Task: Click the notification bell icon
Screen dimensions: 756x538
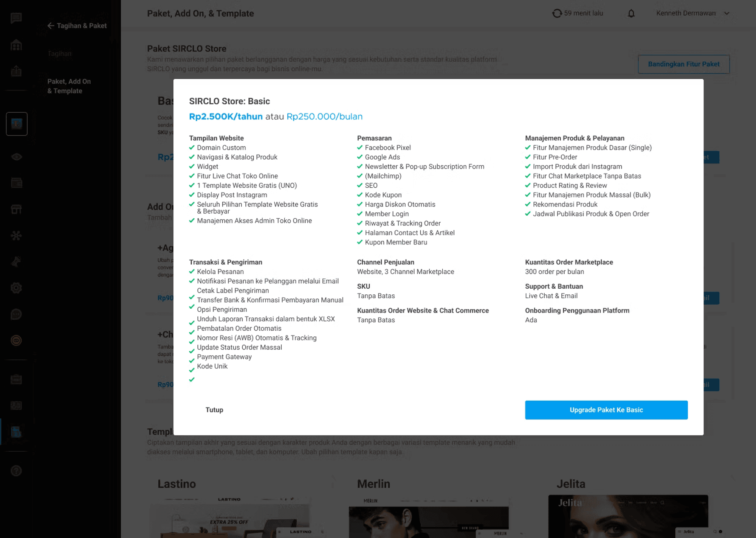Action: (631, 14)
